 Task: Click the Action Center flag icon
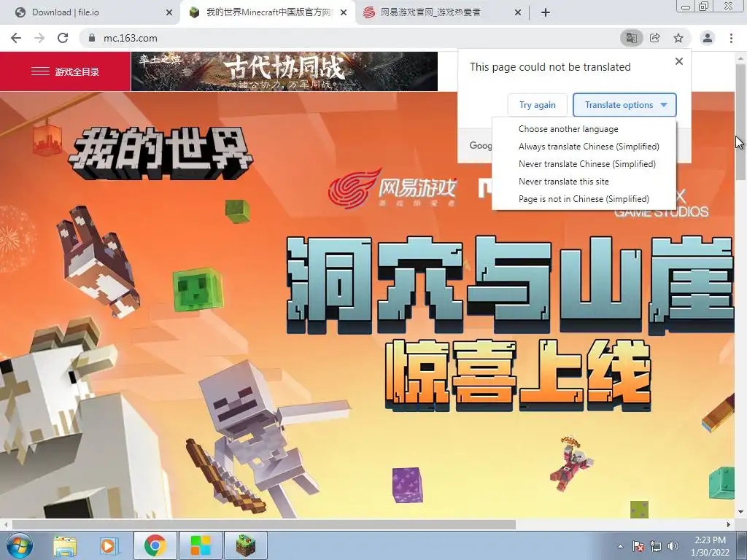click(x=638, y=546)
